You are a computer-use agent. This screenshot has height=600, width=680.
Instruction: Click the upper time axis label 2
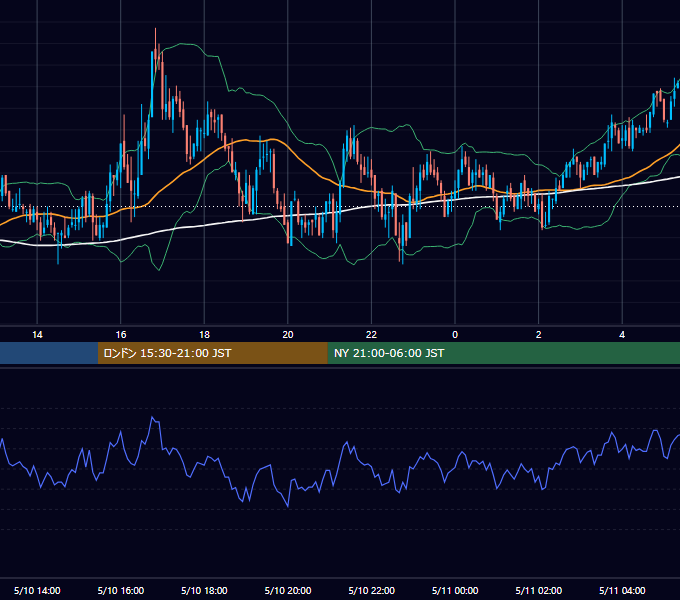point(539,335)
